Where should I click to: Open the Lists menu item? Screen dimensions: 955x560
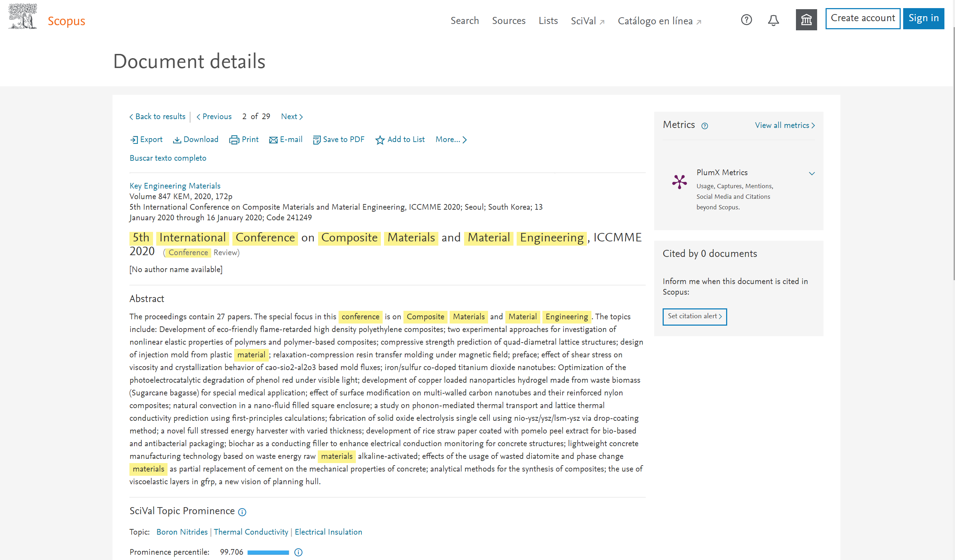548,21
